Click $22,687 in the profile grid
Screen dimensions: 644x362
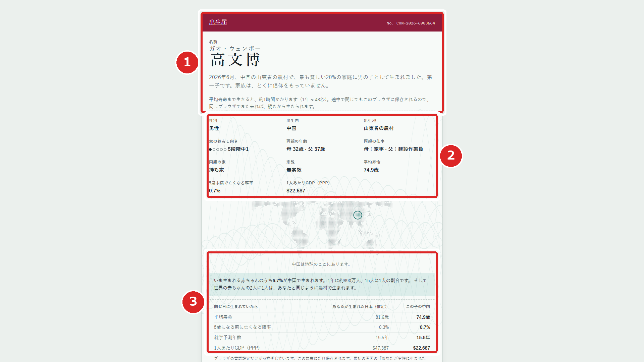(x=296, y=191)
